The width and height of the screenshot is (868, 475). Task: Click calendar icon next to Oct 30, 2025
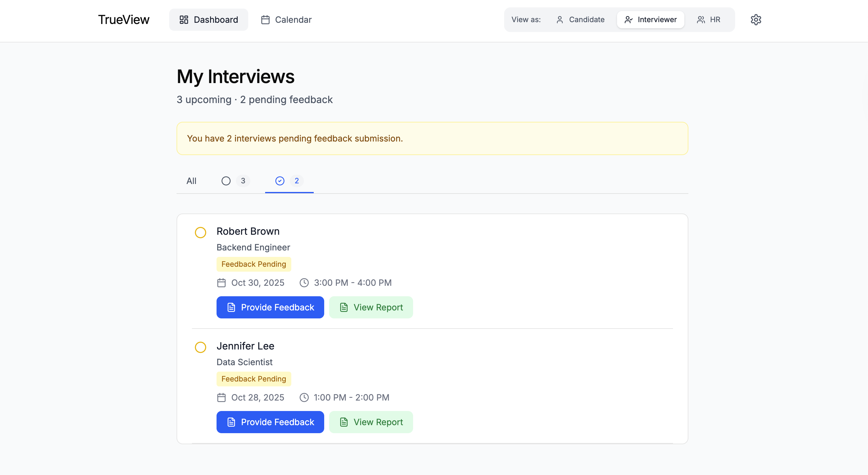(221, 282)
